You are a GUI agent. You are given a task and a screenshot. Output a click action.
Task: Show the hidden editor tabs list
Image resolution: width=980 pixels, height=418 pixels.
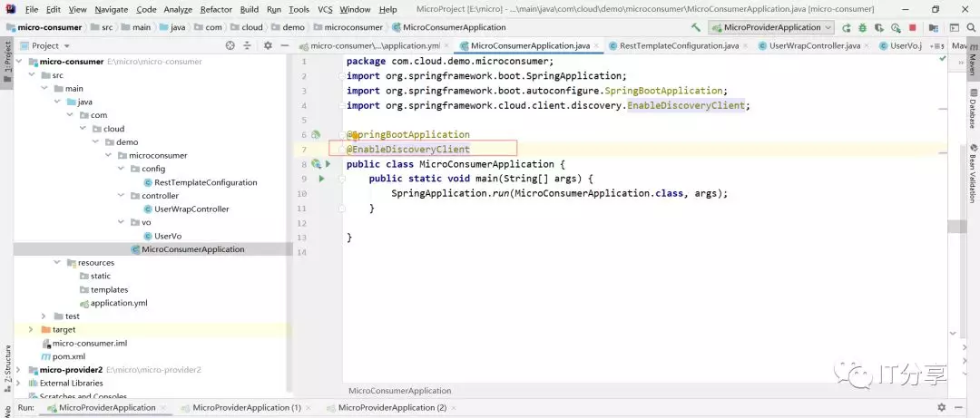coord(937,45)
